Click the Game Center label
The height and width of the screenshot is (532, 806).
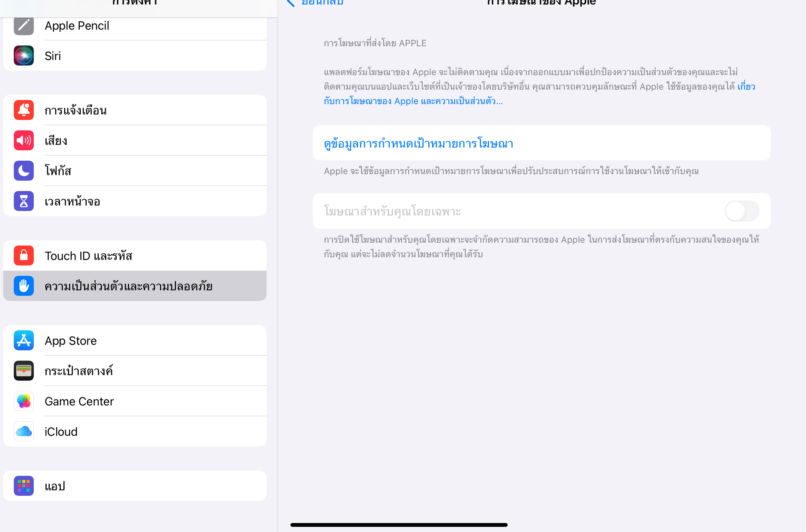(x=79, y=401)
